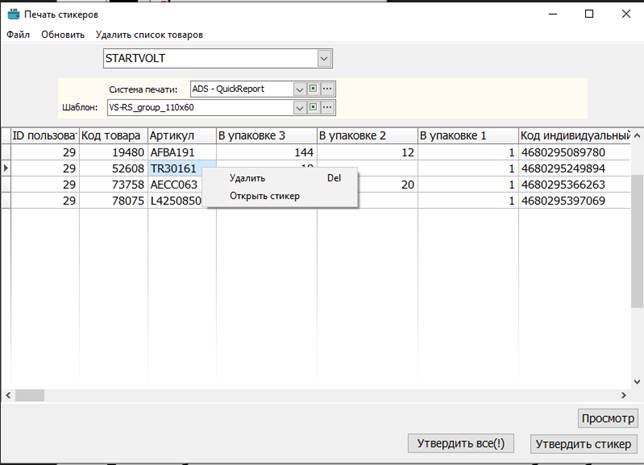Choose Открыть стикер in context menu
The image size is (644, 465).
[x=282, y=196]
